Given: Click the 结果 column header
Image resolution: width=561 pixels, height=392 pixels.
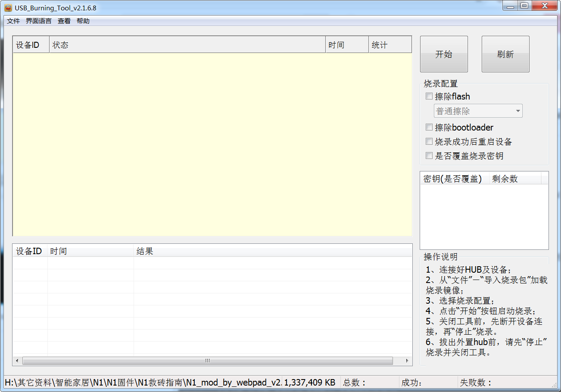Looking at the screenshot, I should pos(273,251).
